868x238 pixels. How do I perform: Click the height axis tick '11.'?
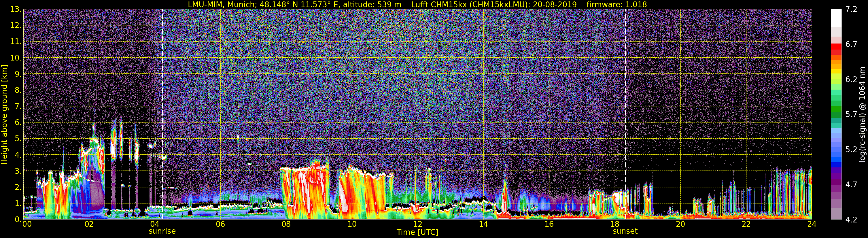pyautogui.click(x=16, y=41)
